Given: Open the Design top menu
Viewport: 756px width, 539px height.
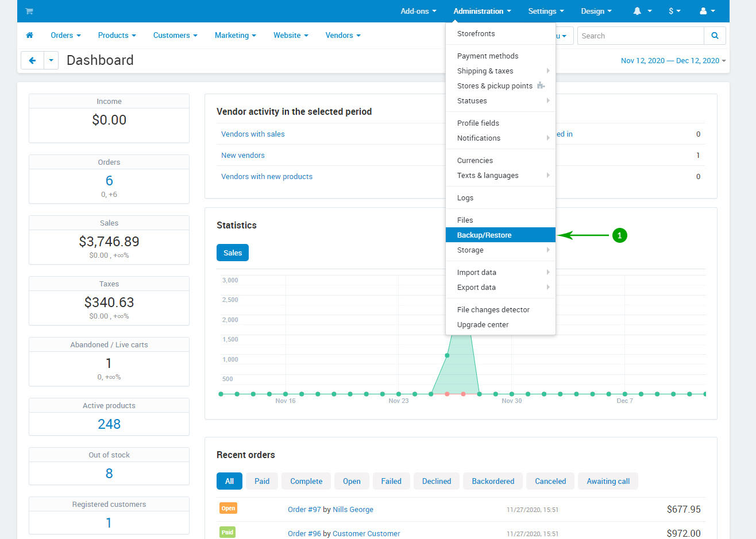Looking at the screenshot, I should tap(596, 11).
